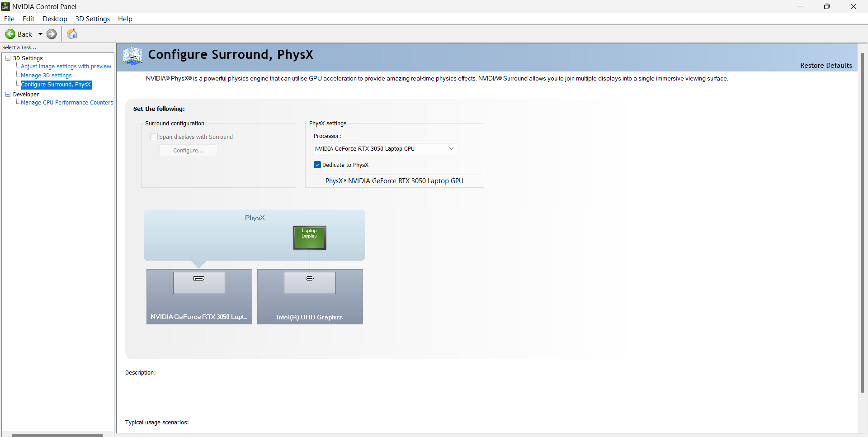Select Configure Surround, PhysX tree item
The image size is (868, 437).
pos(56,85)
